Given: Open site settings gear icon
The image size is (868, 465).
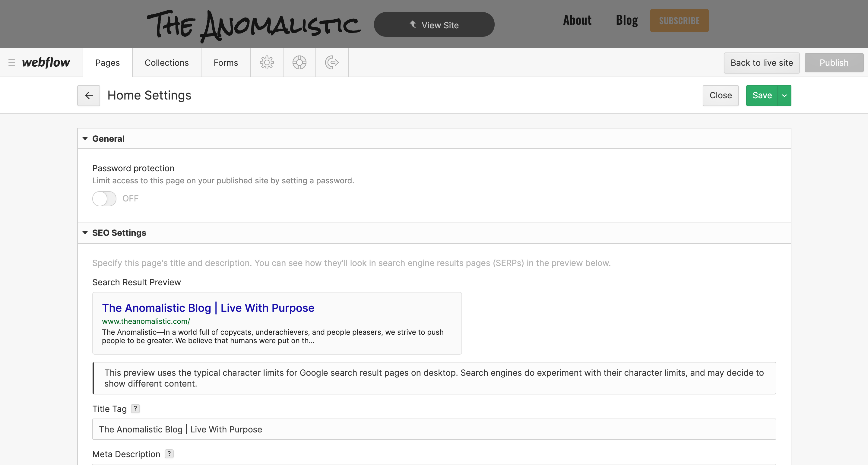Looking at the screenshot, I should [267, 63].
